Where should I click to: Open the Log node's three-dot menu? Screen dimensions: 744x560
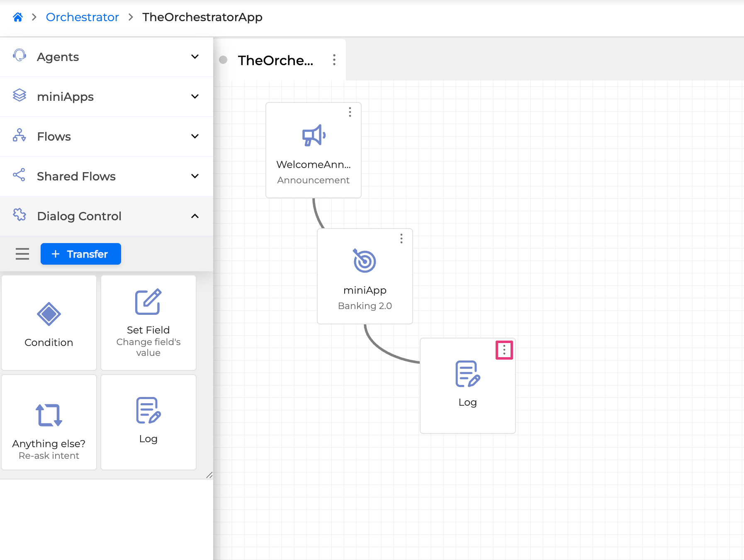pos(504,350)
